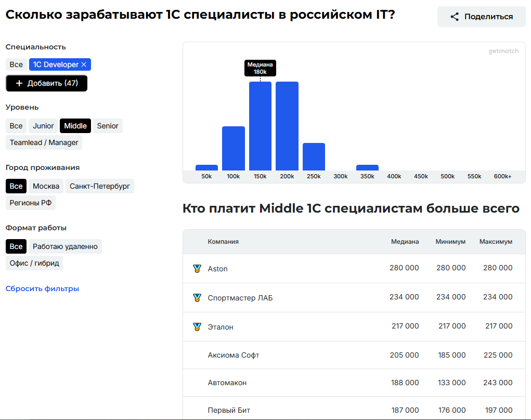Click Автомакон maximum 243 000
The height and width of the screenshot is (420, 531).
(498, 383)
